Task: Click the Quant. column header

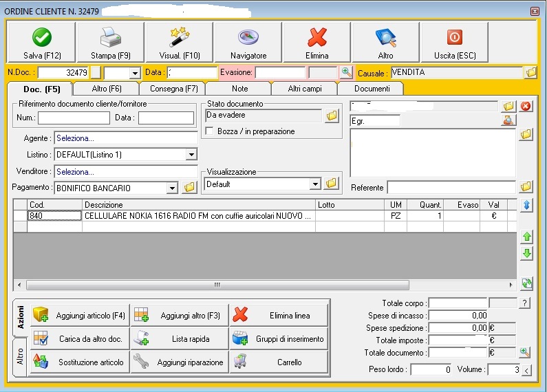Action: (425, 205)
